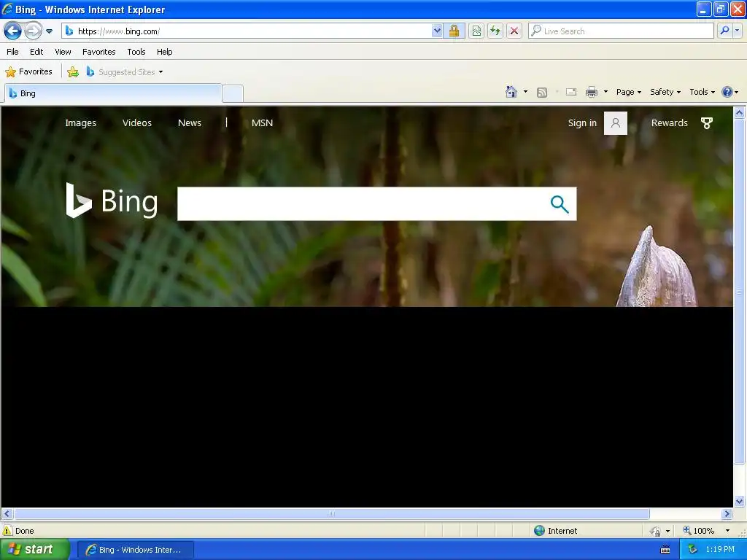Open a new blank tab
747x560 pixels.
pos(233,94)
